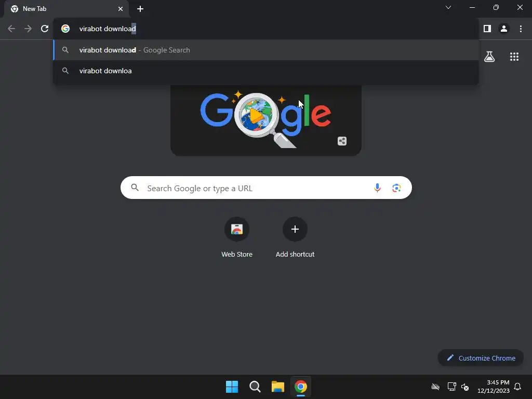Select 'virabot download - Google Search' suggestion
This screenshot has width=532, height=399.
pos(266,50)
